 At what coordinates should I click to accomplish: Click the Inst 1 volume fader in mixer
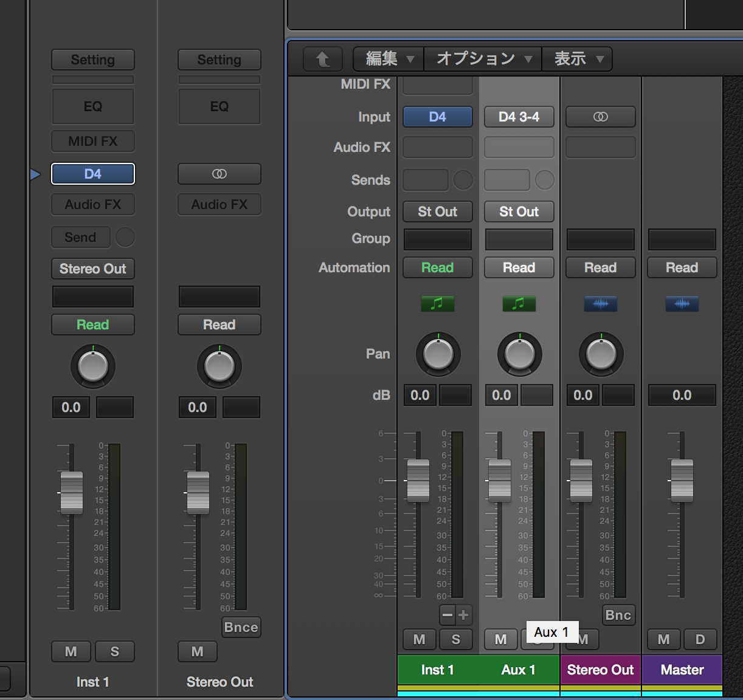pyautogui.click(x=418, y=481)
